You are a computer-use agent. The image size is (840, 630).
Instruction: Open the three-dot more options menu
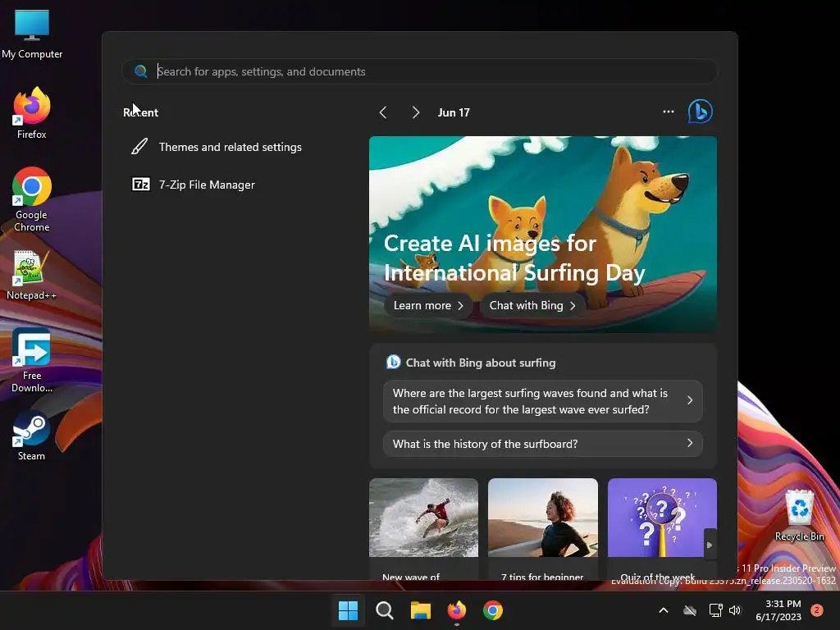[x=668, y=112]
